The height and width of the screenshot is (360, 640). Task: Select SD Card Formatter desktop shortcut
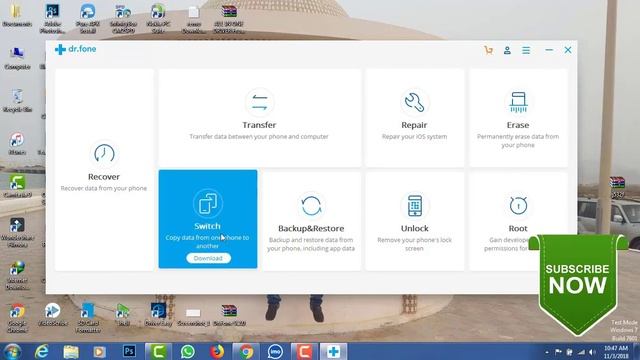(x=87, y=318)
